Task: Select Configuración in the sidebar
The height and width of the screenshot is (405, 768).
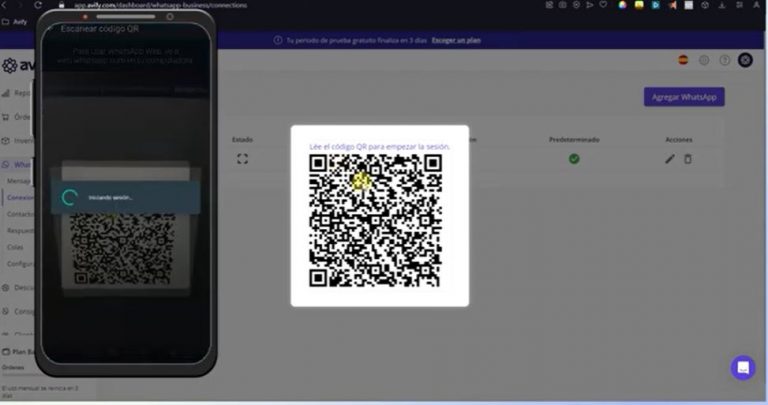Action: pos(21,264)
